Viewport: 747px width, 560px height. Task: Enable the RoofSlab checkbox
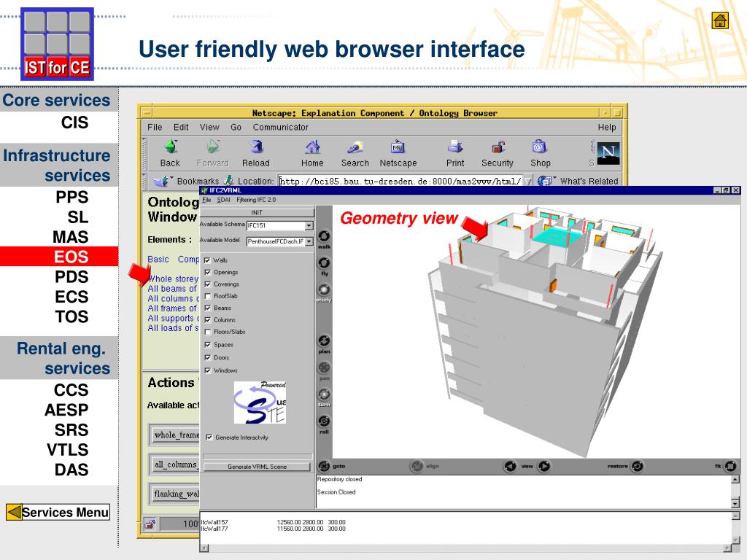click(x=207, y=296)
